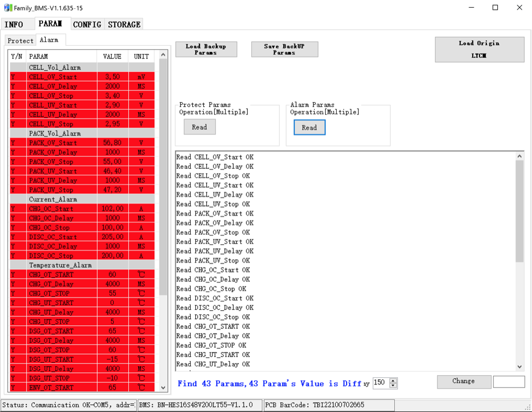This screenshot has width=532, height=412.
Task: Click Read under Alarm Params Operation
Action: click(x=310, y=127)
